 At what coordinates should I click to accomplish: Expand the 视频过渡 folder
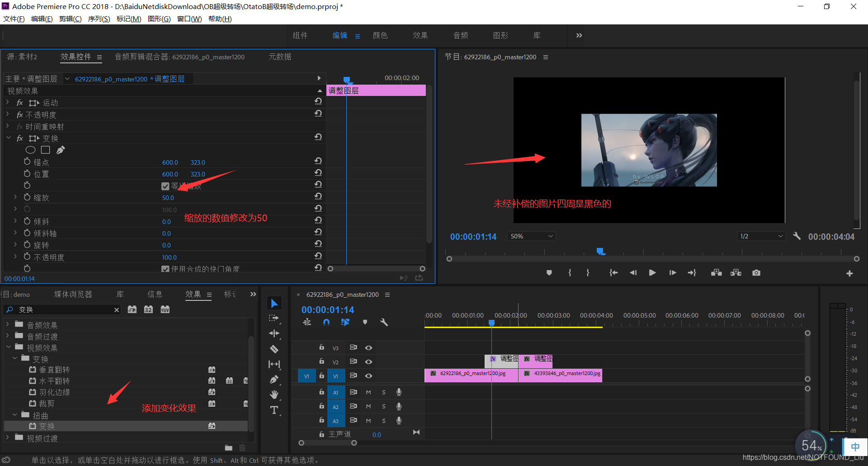pyautogui.click(x=8, y=437)
